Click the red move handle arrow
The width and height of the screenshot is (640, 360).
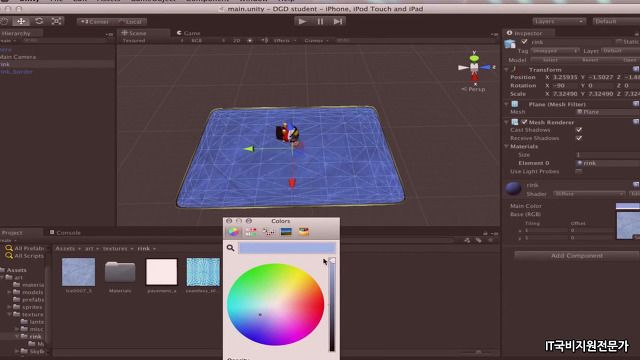tap(292, 183)
